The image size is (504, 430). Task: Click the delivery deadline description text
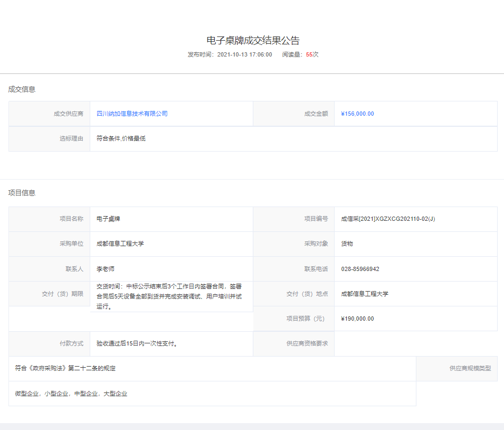169,296
